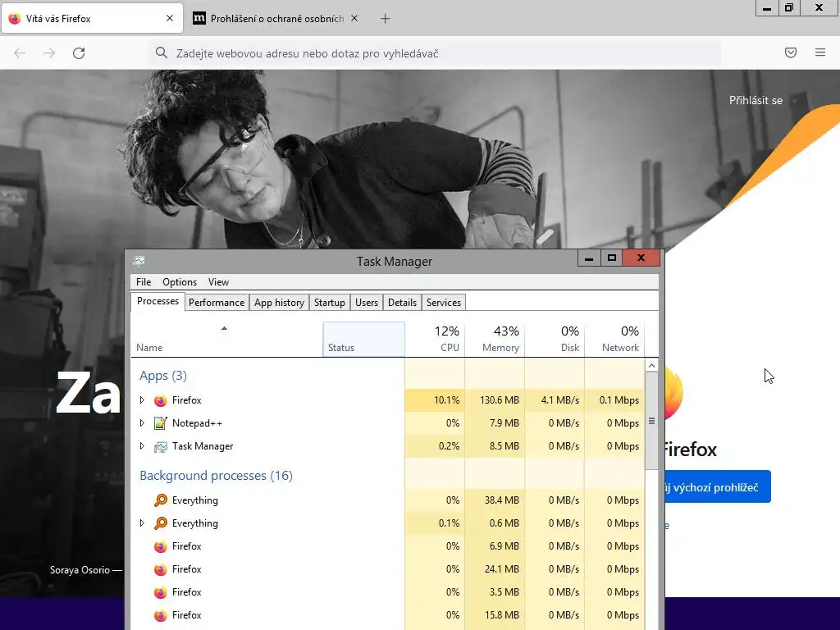Click icon of Firefox process using 3.5 MB
The width and height of the screenshot is (840, 630).
160,592
